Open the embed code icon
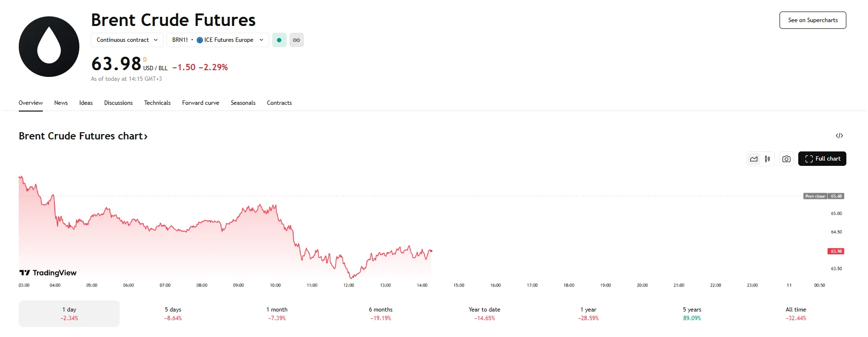The height and width of the screenshot is (337, 868). click(839, 136)
